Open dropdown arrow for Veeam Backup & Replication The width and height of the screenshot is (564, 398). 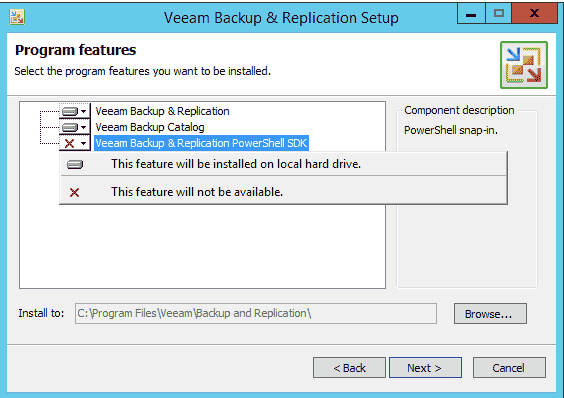coord(83,112)
